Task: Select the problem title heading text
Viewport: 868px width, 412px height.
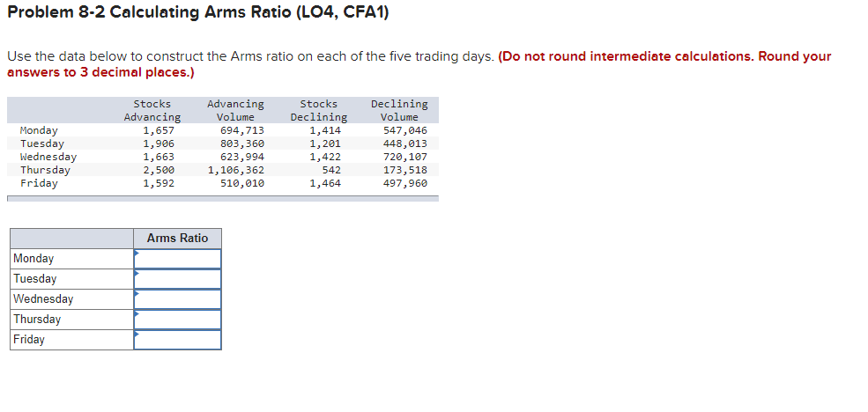Action: (198, 12)
